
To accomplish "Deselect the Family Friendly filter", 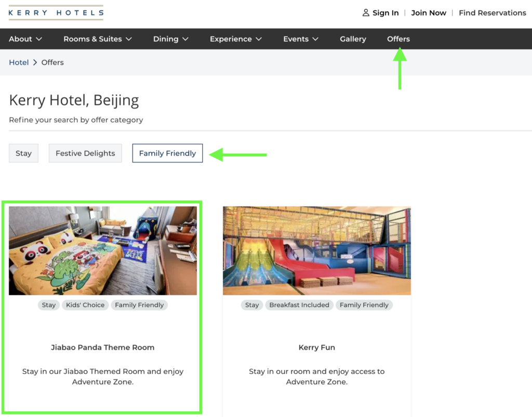I will click(x=168, y=153).
